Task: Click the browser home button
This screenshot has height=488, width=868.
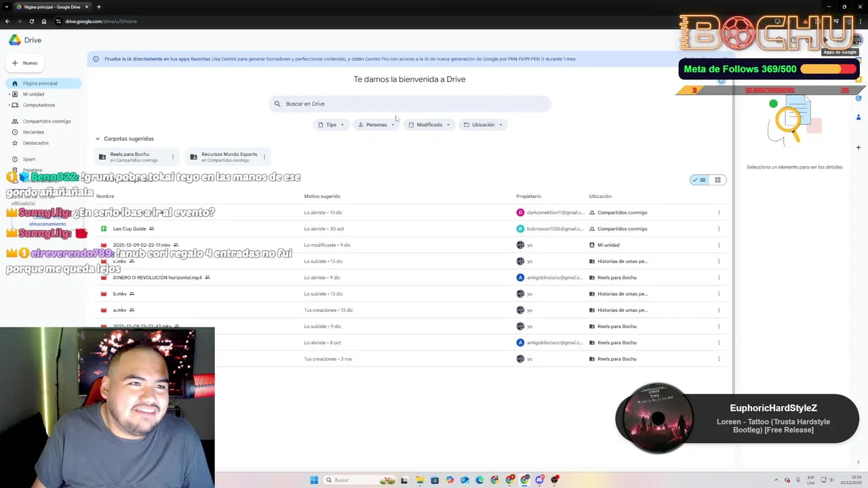Action: point(44,21)
